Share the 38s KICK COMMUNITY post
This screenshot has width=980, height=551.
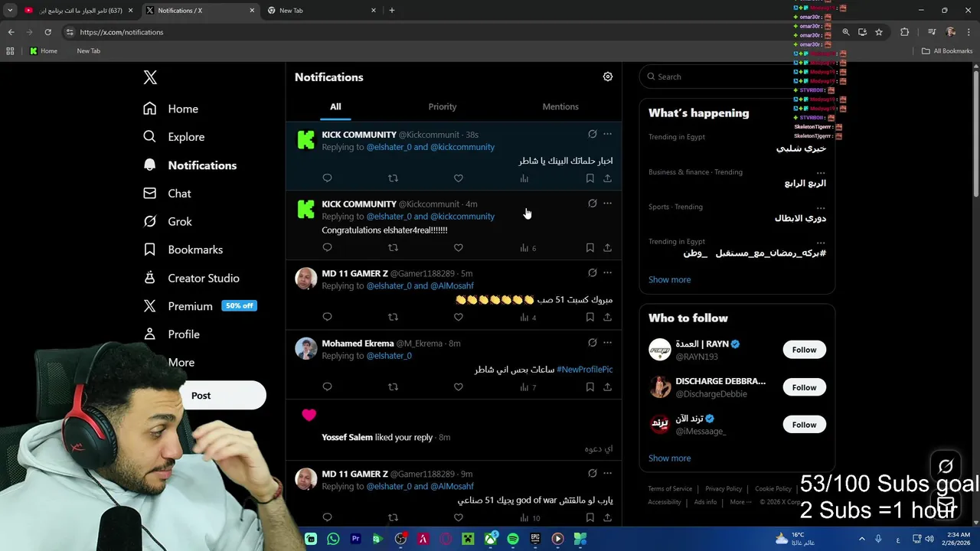point(607,178)
